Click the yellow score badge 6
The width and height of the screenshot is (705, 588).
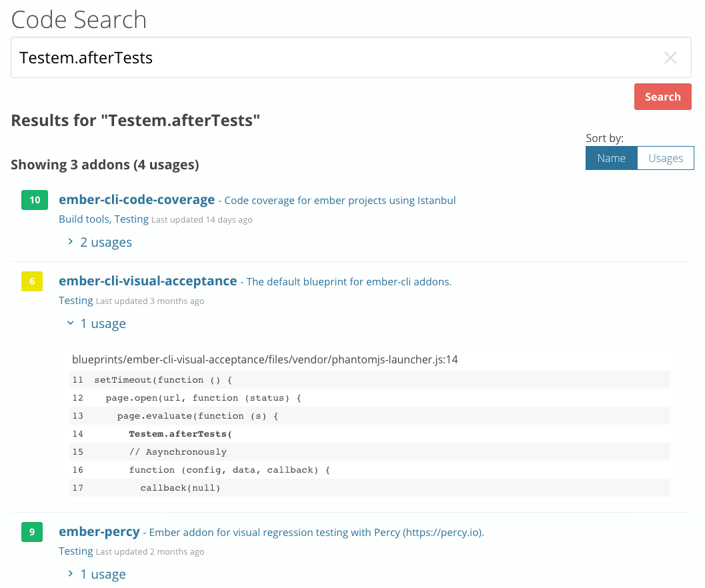(32, 281)
